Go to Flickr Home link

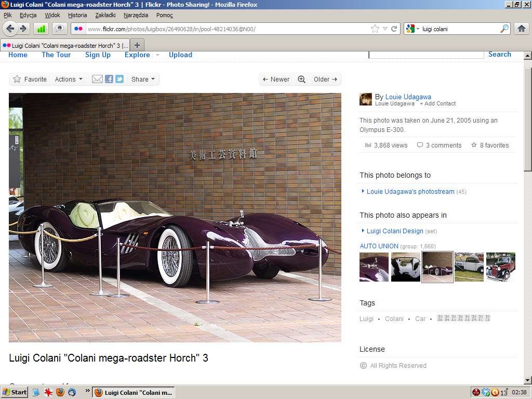point(18,55)
